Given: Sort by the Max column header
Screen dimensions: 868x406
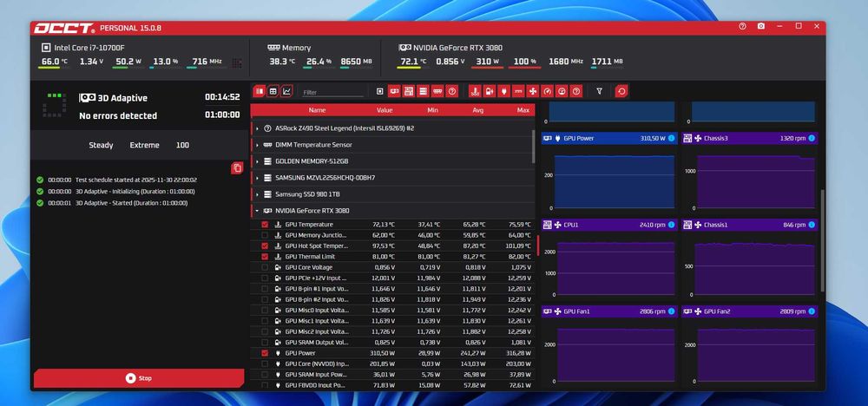Looking at the screenshot, I should (x=523, y=110).
